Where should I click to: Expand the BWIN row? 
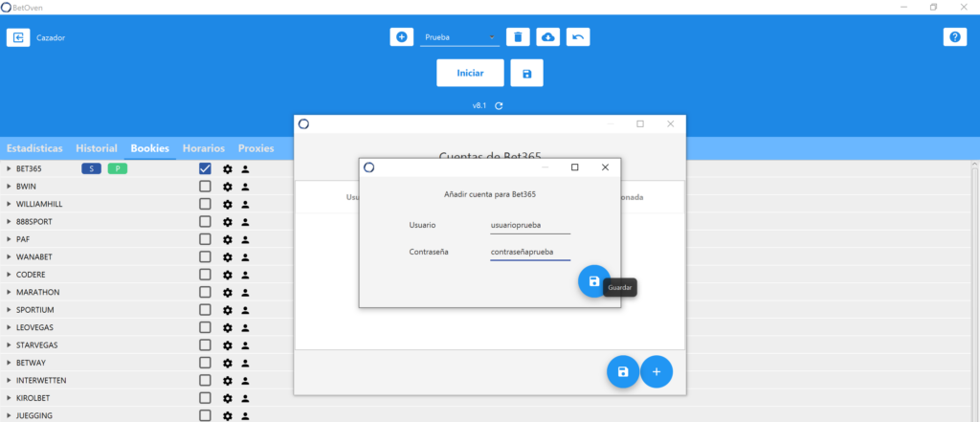(x=9, y=187)
